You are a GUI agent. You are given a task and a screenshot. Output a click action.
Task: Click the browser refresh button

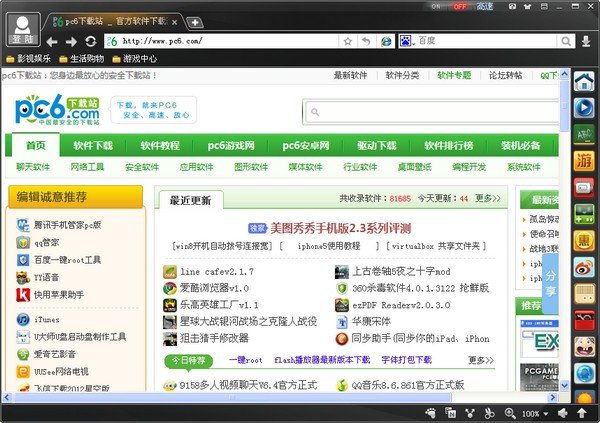click(x=91, y=41)
